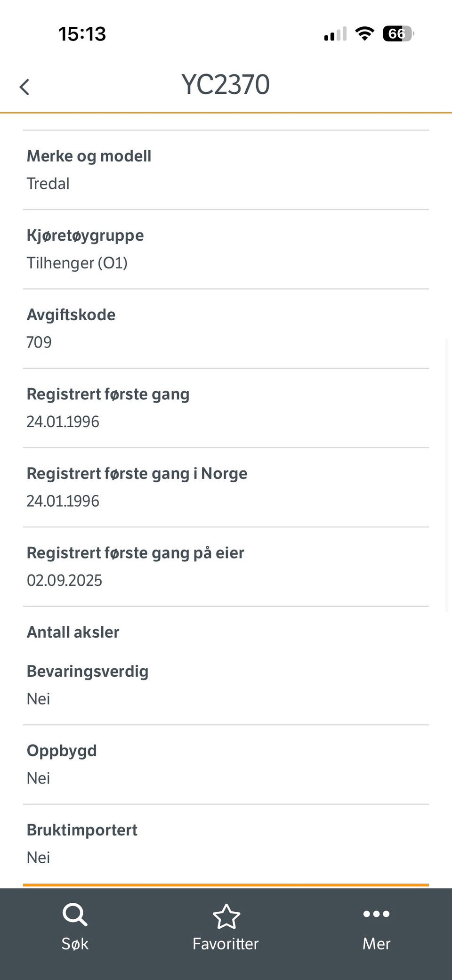Tap Registrert første gang date 24.01.1996

point(63,421)
